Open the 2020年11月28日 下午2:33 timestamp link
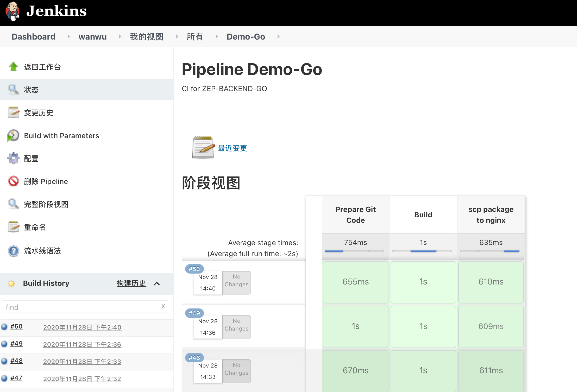The image size is (577, 392). point(82,362)
